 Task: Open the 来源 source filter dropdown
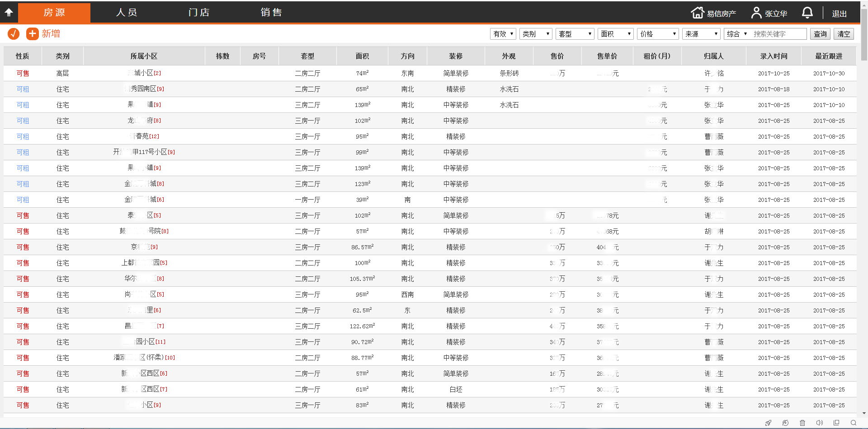tap(701, 34)
